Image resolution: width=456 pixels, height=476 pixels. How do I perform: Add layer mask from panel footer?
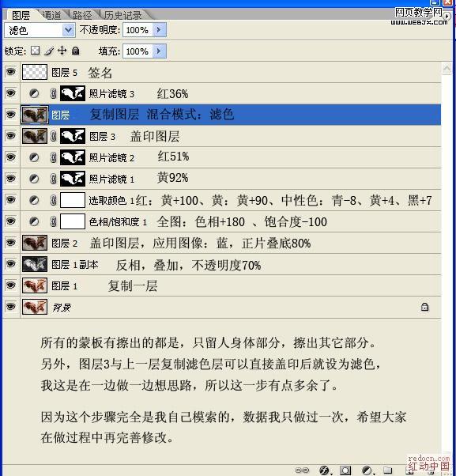345,470
